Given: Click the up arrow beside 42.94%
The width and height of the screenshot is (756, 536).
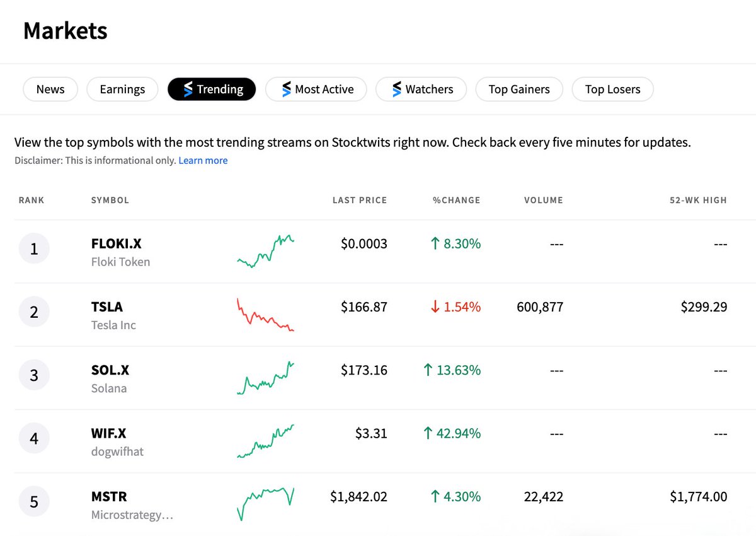Looking at the screenshot, I should point(428,433).
